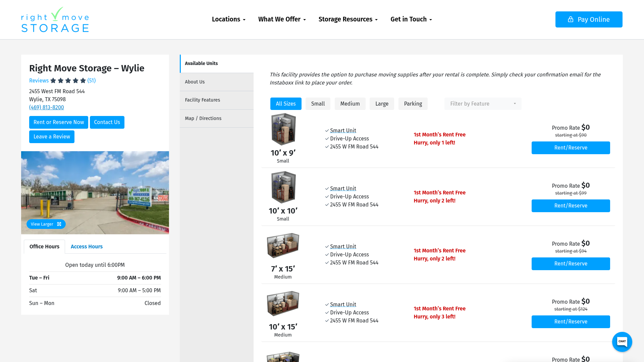Open the Filter by Feature dropdown

coord(482,104)
